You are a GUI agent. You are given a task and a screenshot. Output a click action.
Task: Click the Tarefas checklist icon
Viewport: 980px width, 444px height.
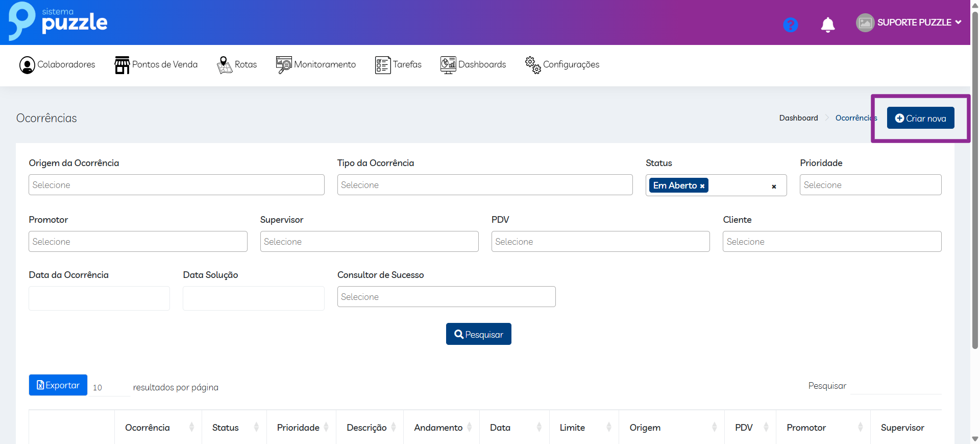coord(382,65)
